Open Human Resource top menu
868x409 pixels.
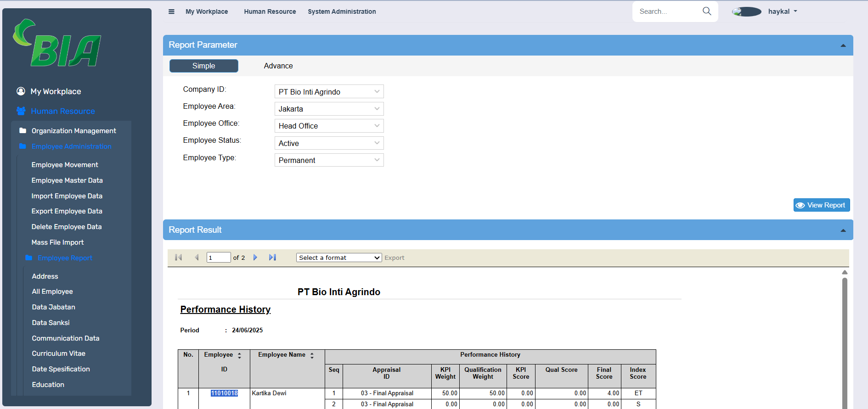coord(270,11)
